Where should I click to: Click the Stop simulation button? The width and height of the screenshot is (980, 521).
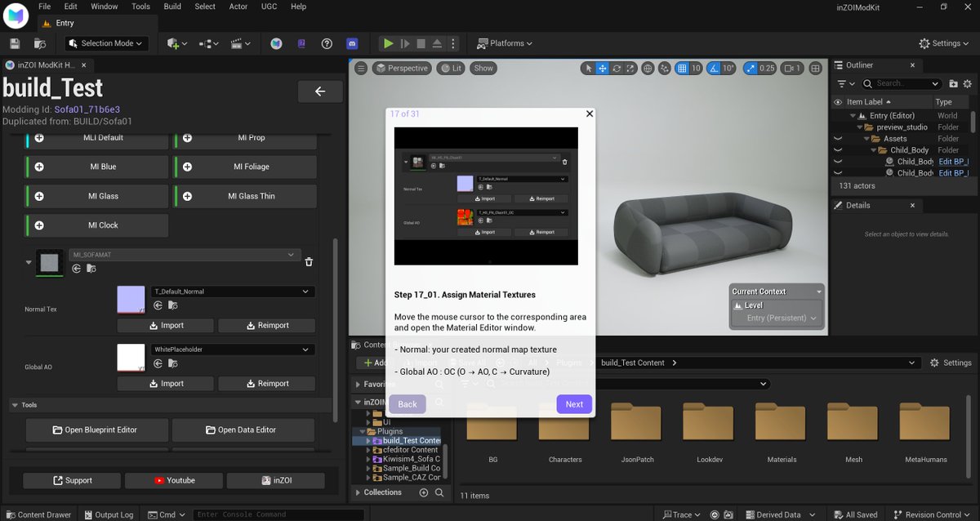pos(421,43)
